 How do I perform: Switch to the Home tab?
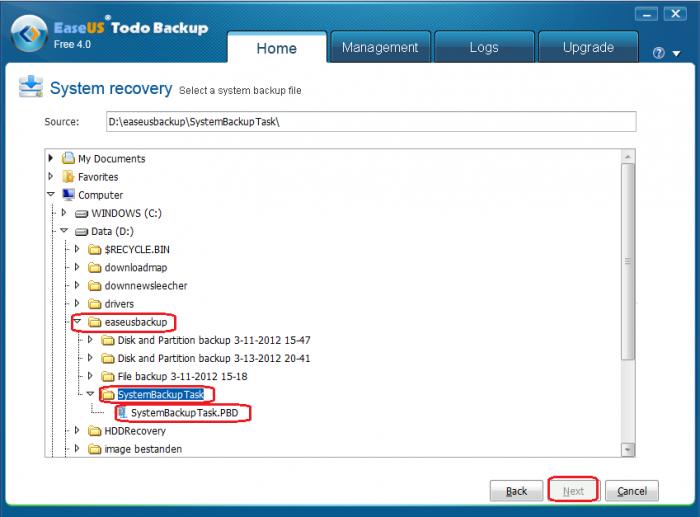[x=277, y=48]
